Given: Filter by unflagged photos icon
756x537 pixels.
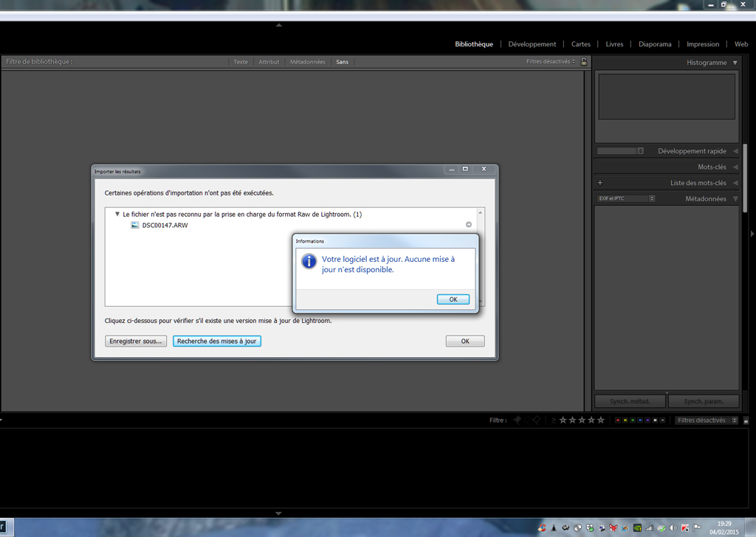Looking at the screenshot, I should [526, 420].
